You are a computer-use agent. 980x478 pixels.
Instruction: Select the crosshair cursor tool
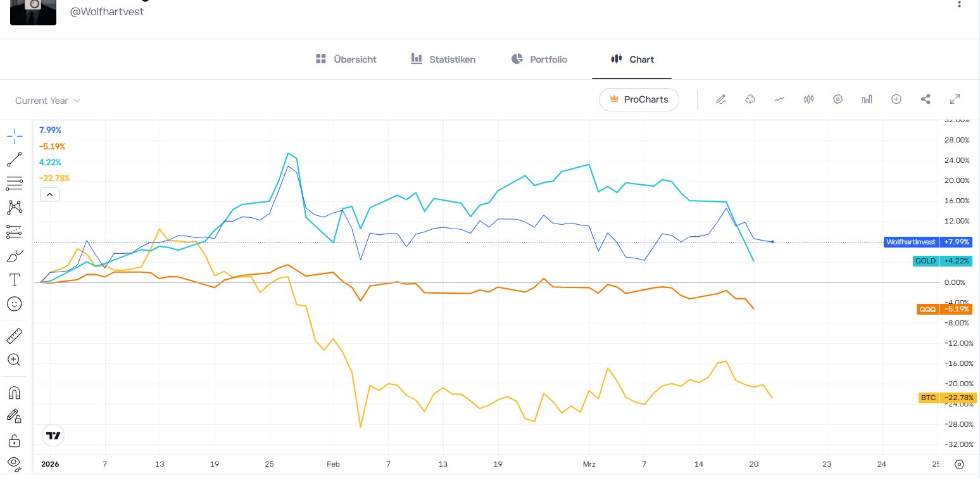click(x=14, y=135)
